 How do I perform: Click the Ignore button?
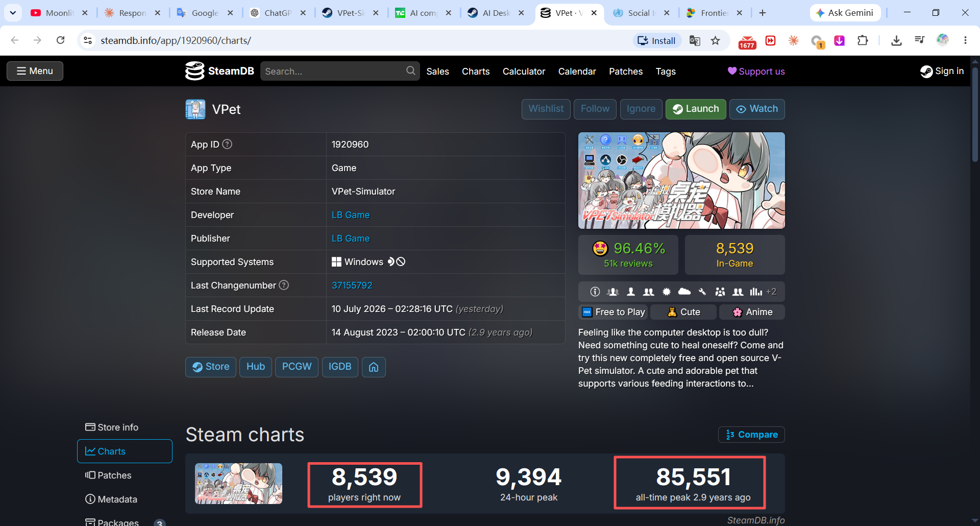(x=641, y=109)
